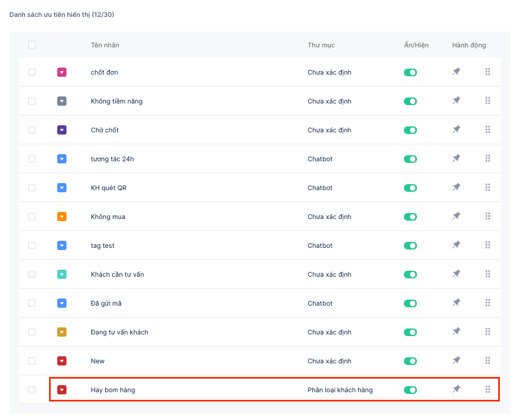The height and width of the screenshot is (420, 526).
Task: Check the box for 'Không mua'
Action: (32, 216)
